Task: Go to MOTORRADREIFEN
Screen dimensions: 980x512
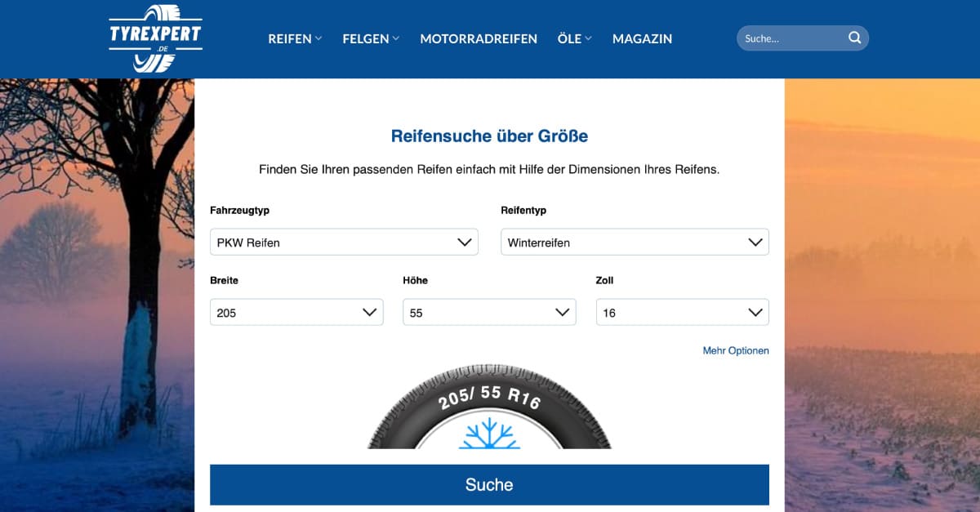Action: pyautogui.click(x=479, y=38)
